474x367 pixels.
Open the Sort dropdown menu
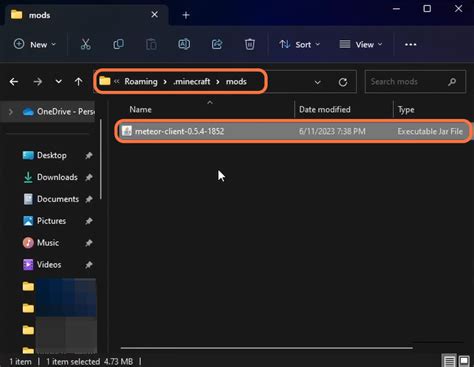pos(299,44)
